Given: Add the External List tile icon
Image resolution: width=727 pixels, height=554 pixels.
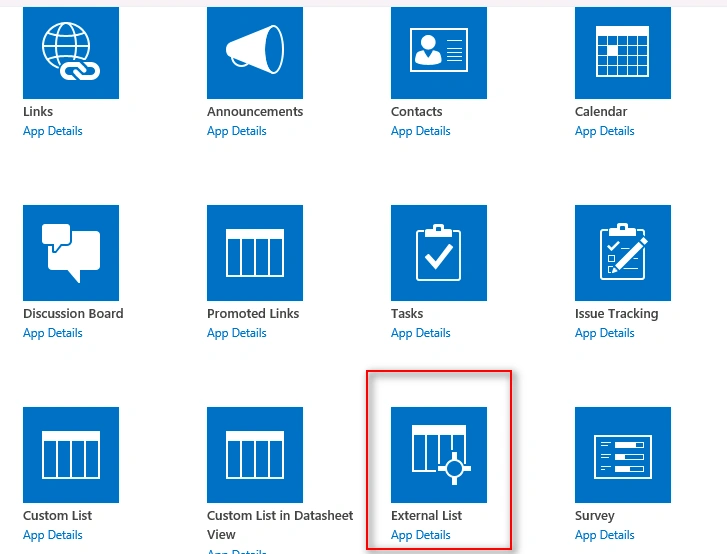Looking at the screenshot, I should pyautogui.click(x=439, y=455).
